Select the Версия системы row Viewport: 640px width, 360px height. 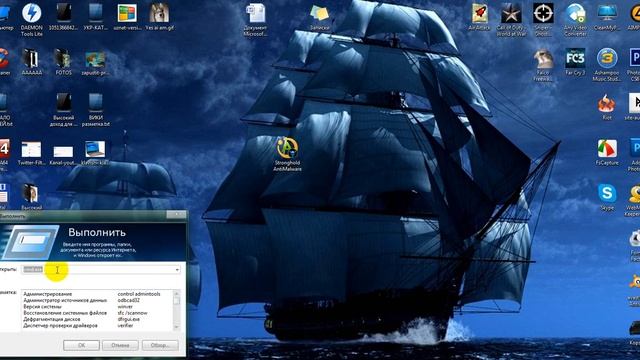tap(97, 307)
